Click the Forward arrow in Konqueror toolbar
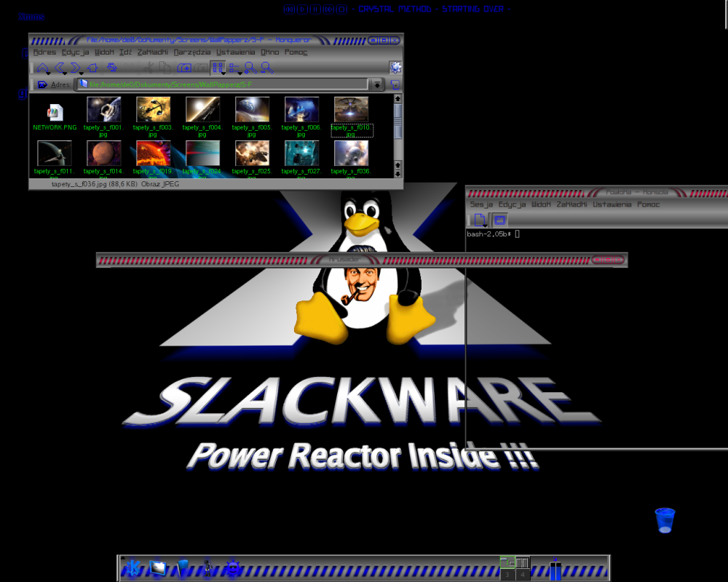The height and width of the screenshot is (582, 728). pyautogui.click(x=76, y=68)
